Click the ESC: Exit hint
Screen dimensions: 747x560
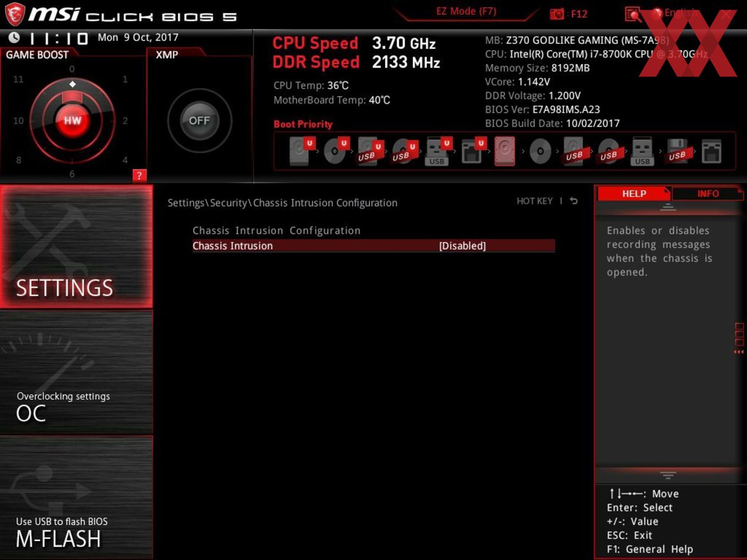point(629,535)
